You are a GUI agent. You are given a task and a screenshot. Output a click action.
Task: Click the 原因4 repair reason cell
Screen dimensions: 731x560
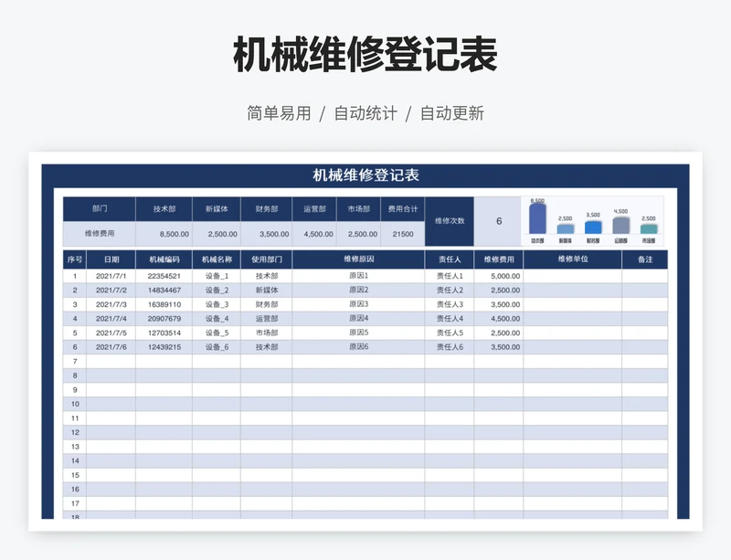click(358, 319)
